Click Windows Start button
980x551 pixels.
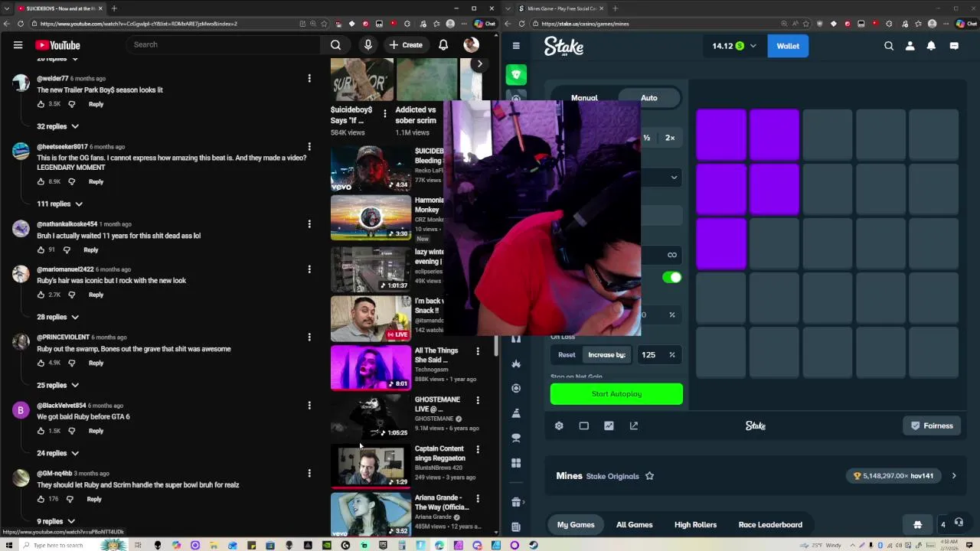[8, 545]
